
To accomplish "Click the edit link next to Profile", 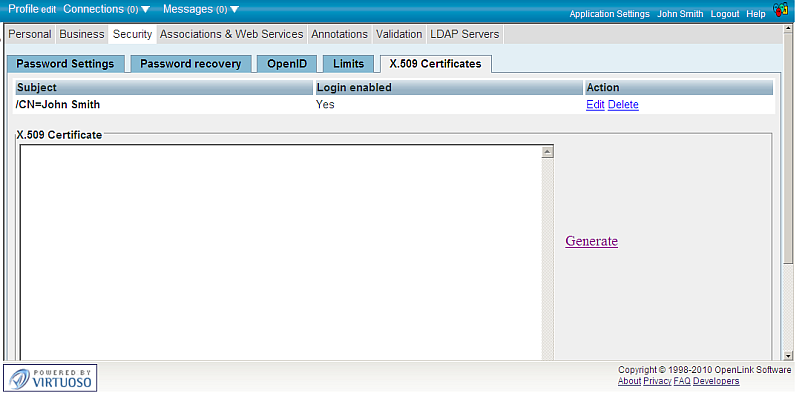I will 48,10.
